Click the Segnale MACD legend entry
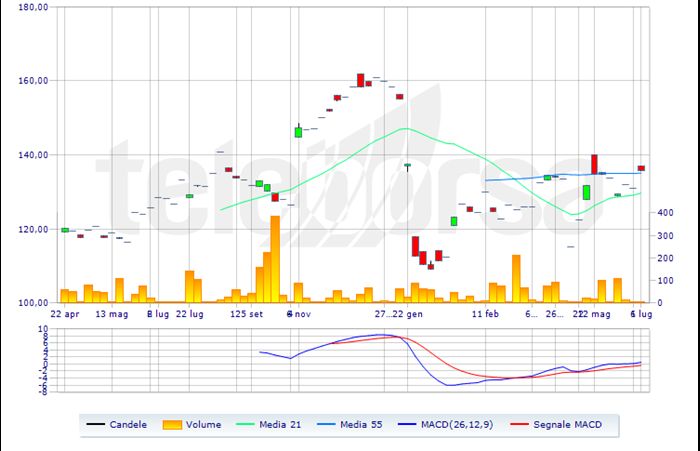The width and height of the screenshot is (700, 451). (556, 425)
